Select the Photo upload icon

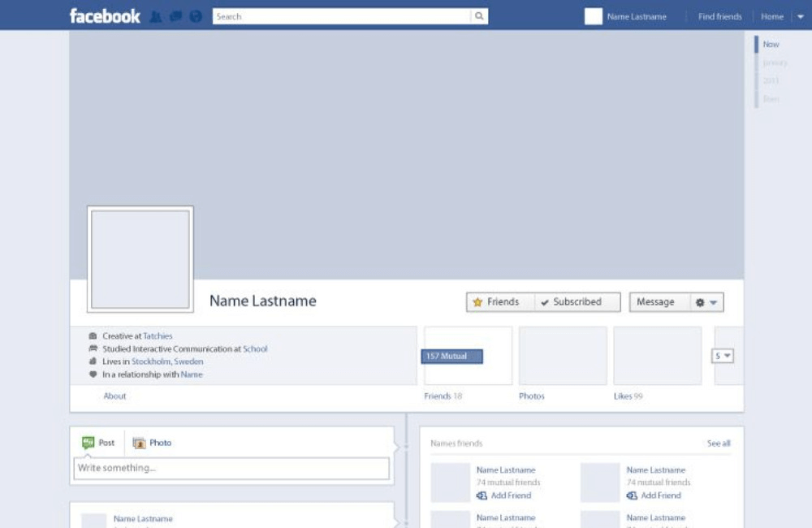click(139, 443)
